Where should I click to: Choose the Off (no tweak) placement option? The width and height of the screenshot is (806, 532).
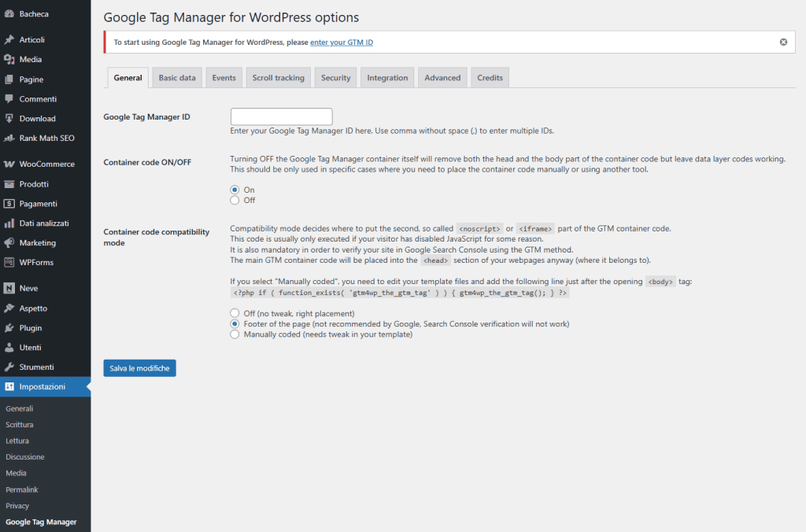(x=235, y=312)
